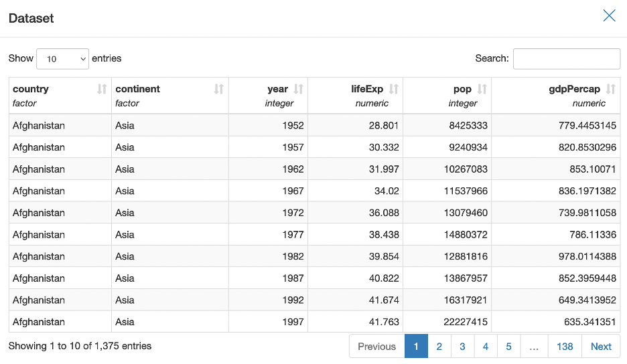Click the Next page button
Screen dimensions: 627x364
point(601,347)
